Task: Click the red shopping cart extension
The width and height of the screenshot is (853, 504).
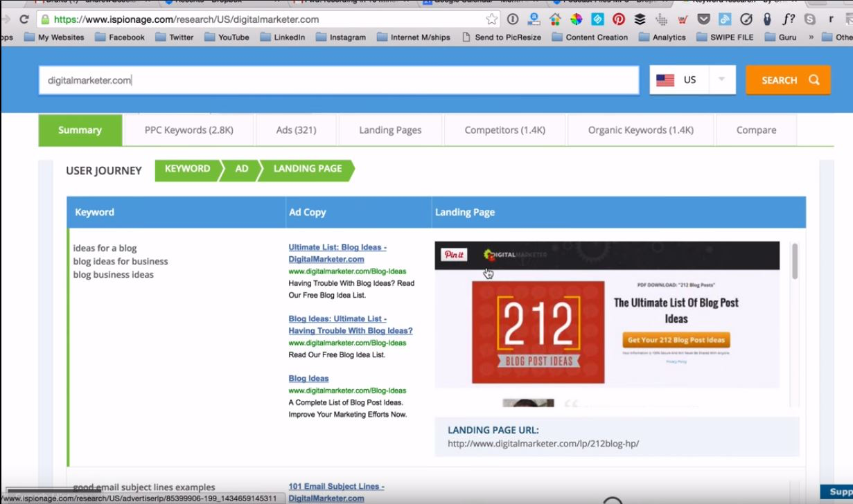Action: 683,19
